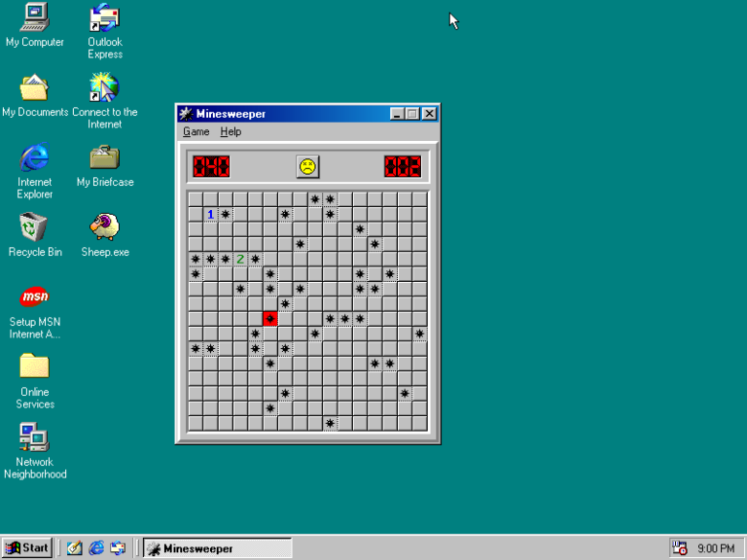Viewport: 747px width, 560px height.
Task: Open My Computer desktop icon
Action: (35, 24)
